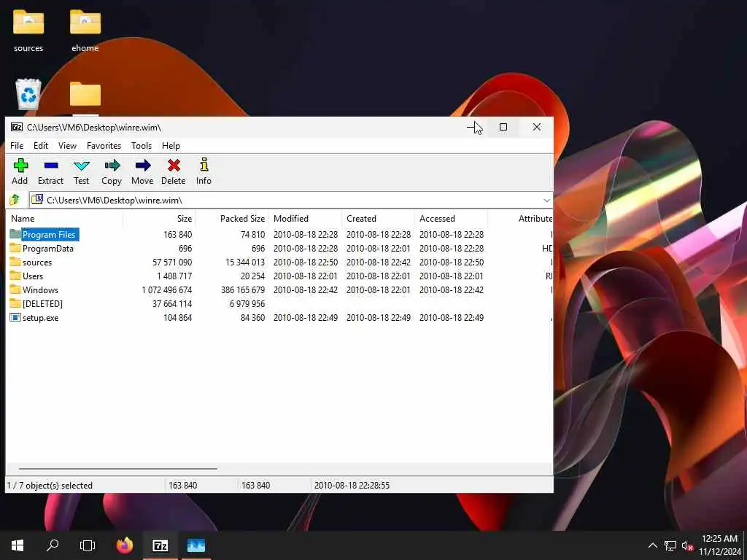This screenshot has width=747, height=560.
Task: Click the horizontal scrollbar thumb
Action: pyautogui.click(x=118, y=469)
